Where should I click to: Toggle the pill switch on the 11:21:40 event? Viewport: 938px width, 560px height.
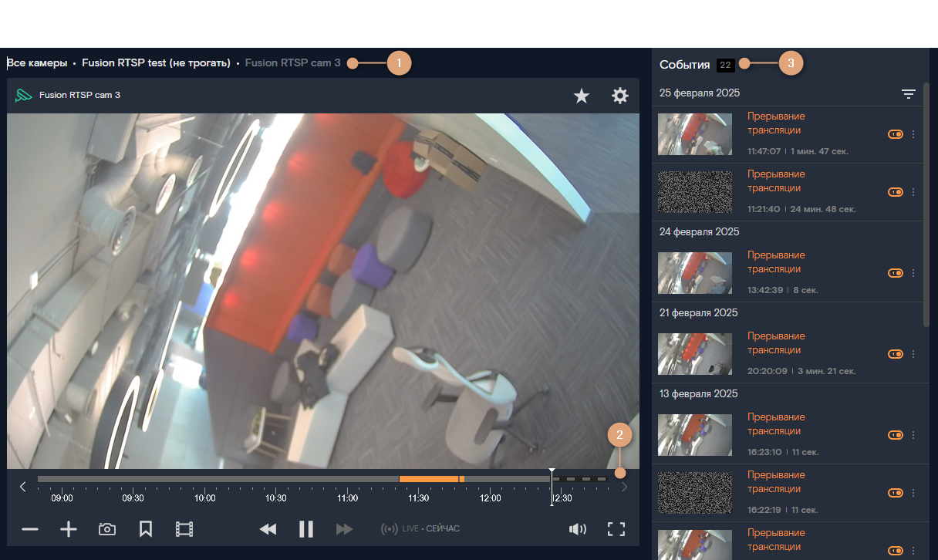click(896, 192)
